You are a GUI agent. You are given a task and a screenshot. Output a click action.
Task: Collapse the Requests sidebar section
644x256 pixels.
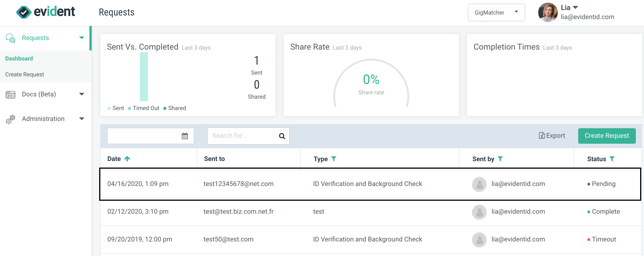pos(81,38)
